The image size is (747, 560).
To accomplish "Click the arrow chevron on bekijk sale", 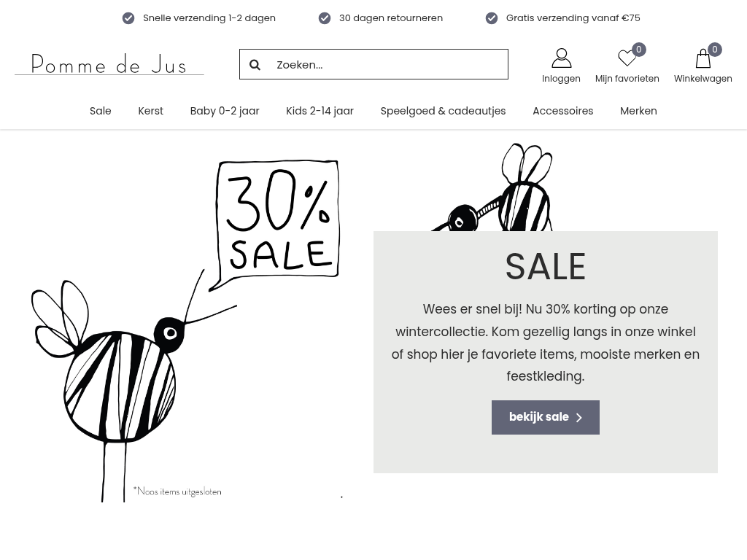I will [579, 418].
